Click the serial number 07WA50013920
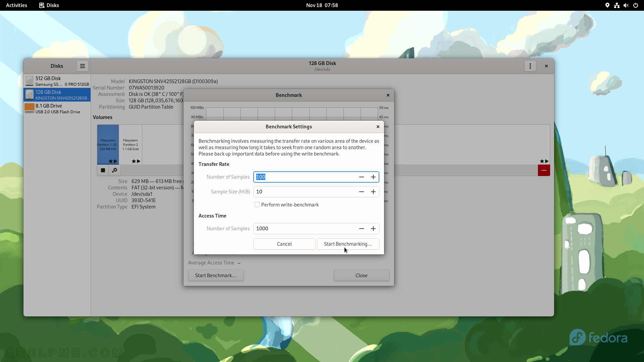The height and width of the screenshot is (362, 644). point(147,88)
